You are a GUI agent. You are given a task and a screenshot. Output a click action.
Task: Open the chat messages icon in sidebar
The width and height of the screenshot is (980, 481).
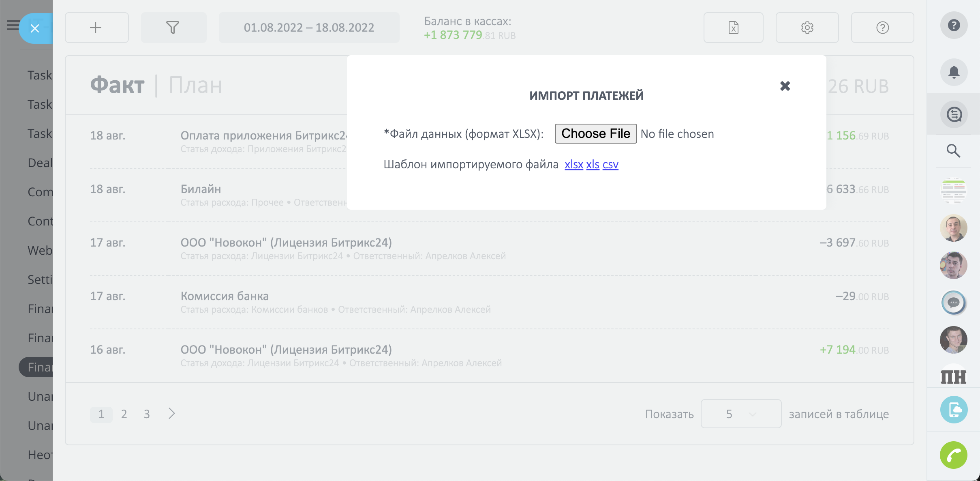pyautogui.click(x=954, y=114)
